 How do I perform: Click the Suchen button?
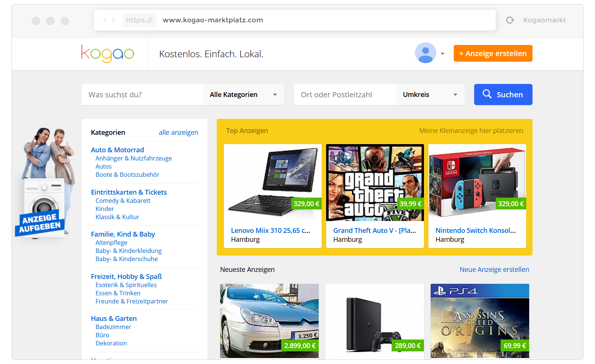(503, 95)
